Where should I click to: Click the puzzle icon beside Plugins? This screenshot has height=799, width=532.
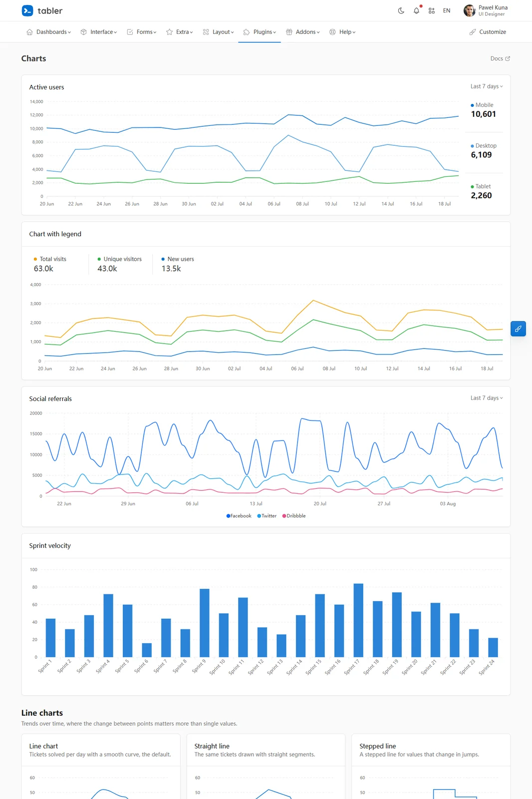coord(247,32)
